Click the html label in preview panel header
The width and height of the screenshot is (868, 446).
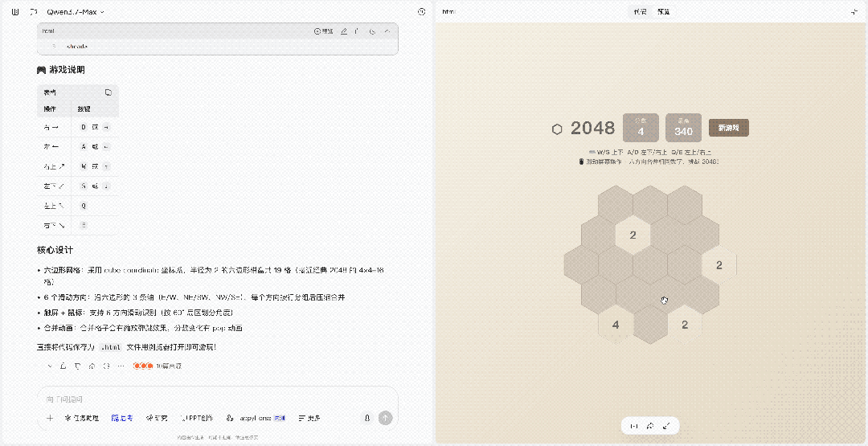448,11
